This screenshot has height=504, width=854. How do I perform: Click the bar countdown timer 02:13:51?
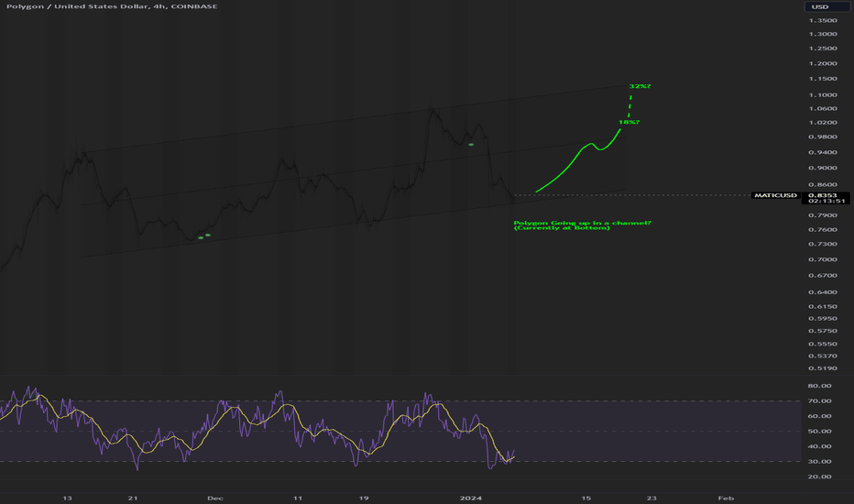coord(827,201)
